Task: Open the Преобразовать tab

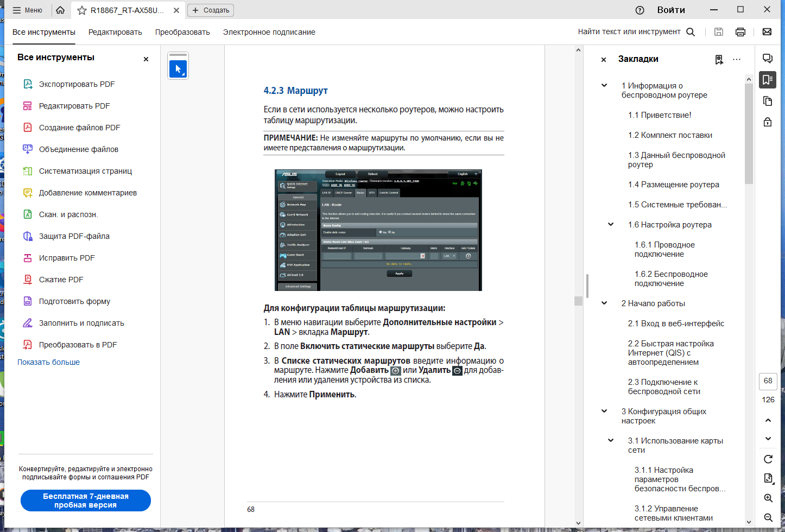Action: pyautogui.click(x=182, y=32)
